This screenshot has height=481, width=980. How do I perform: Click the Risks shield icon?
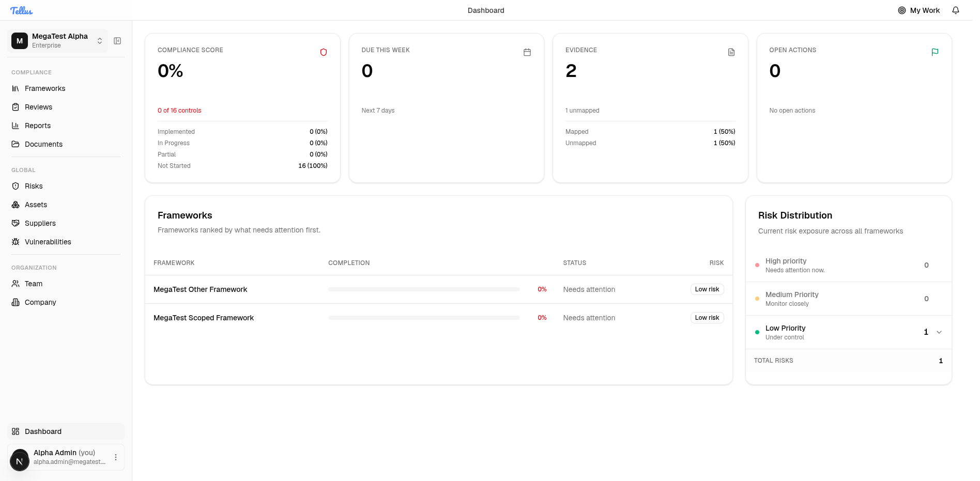pos(16,186)
